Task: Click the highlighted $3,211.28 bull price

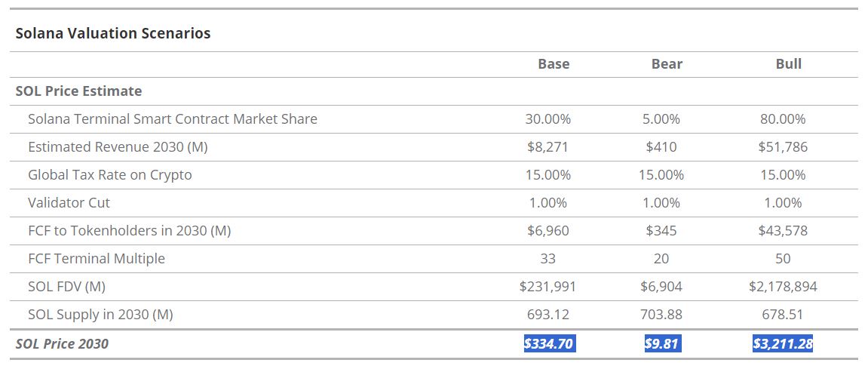Action: [x=783, y=344]
